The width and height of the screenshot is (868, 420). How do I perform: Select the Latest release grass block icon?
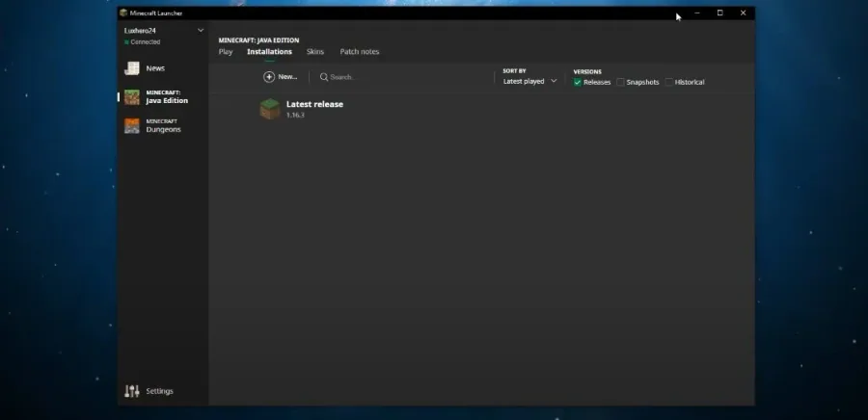click(x=270, y=109)
